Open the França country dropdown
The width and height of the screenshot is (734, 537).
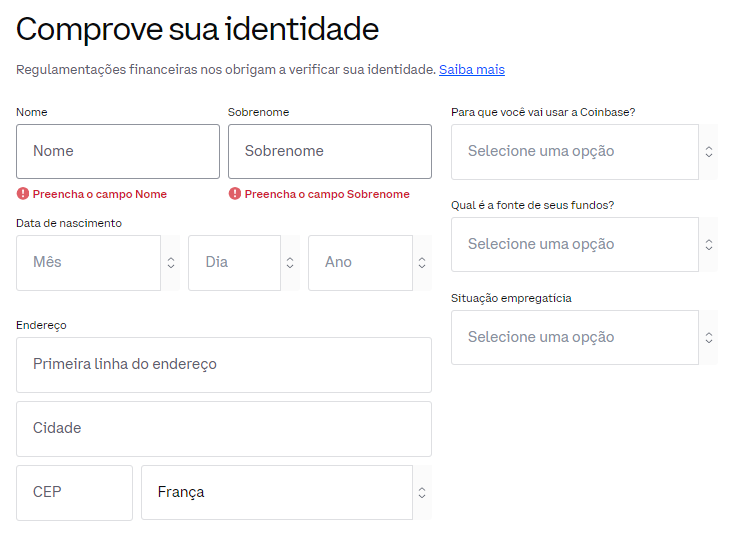[276, 493]
